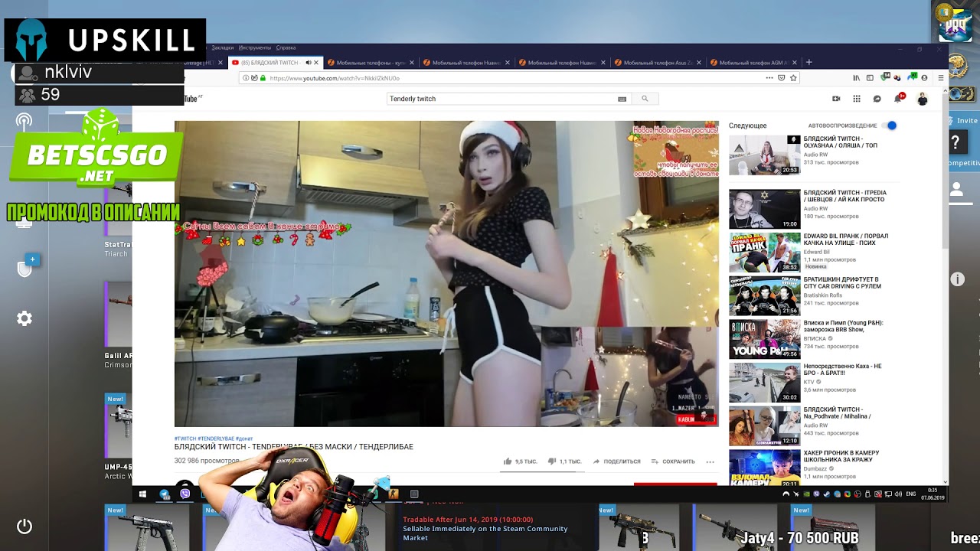This screenshot has height=551, width=980.
Task: Open the Audio RW channel link under OLYASHAA
Action: tap(815, 155)
